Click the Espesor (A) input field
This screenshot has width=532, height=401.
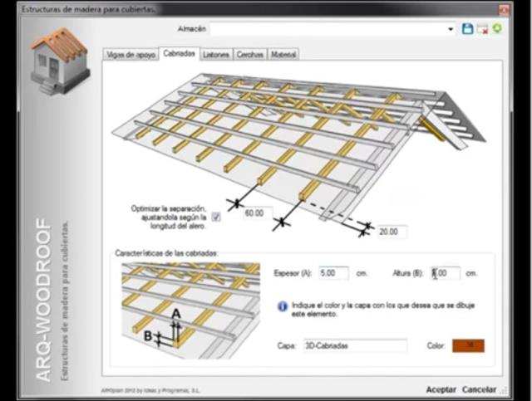(333, 273)
